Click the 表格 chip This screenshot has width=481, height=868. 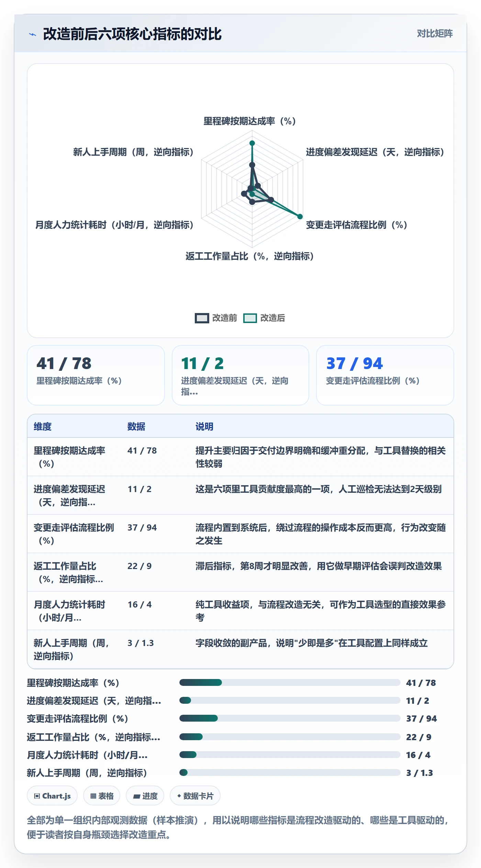pyautogui.click(x=102, y=796)
